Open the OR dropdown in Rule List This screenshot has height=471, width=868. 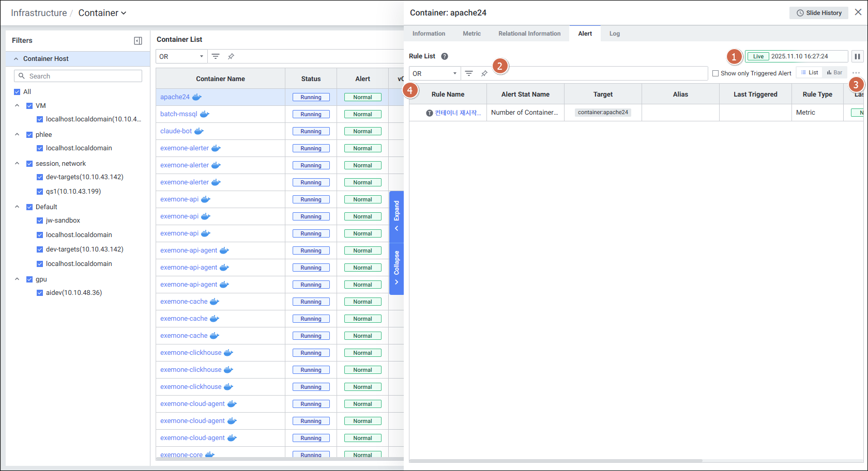click(x=435, y=73)
